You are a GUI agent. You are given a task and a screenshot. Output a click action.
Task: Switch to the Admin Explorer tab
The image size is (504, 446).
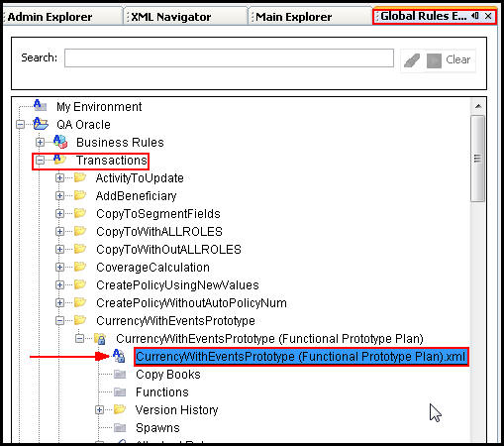click(50, 17)
